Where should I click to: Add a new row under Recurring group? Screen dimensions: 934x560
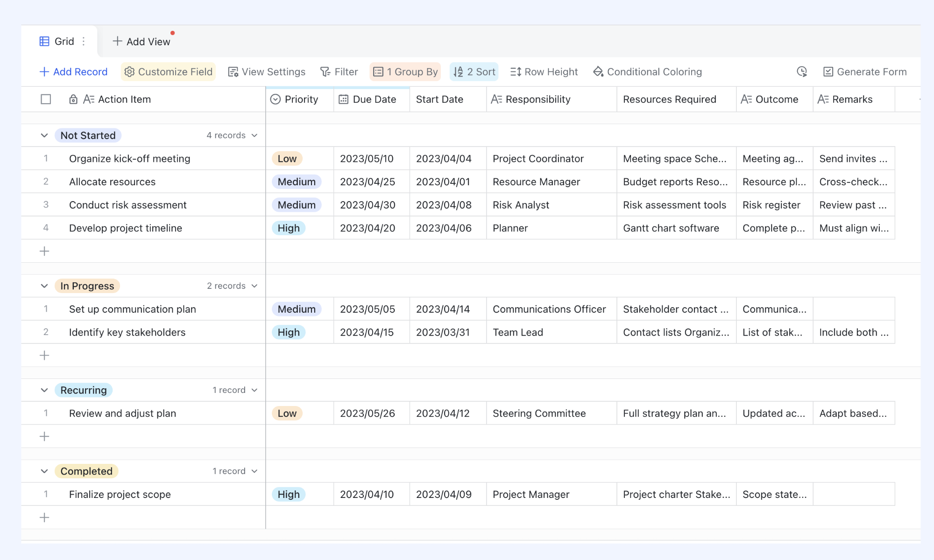pyautogui.click(x=44, y=436)
